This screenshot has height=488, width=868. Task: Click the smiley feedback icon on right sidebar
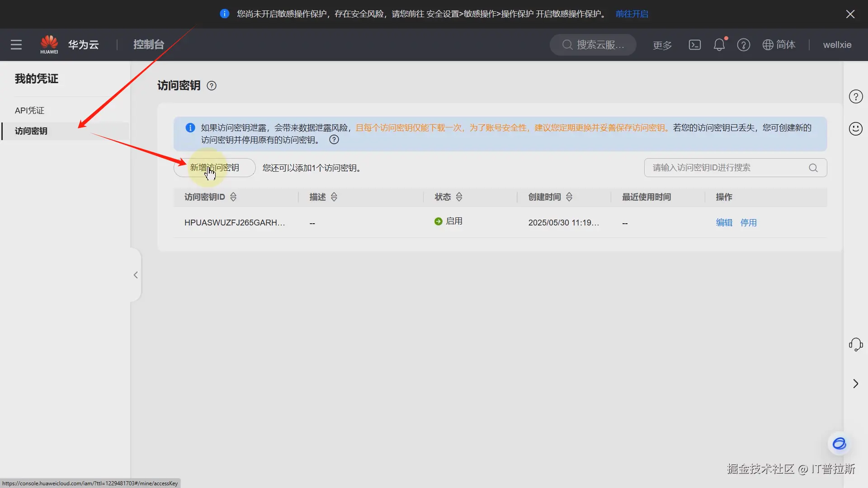855,129
